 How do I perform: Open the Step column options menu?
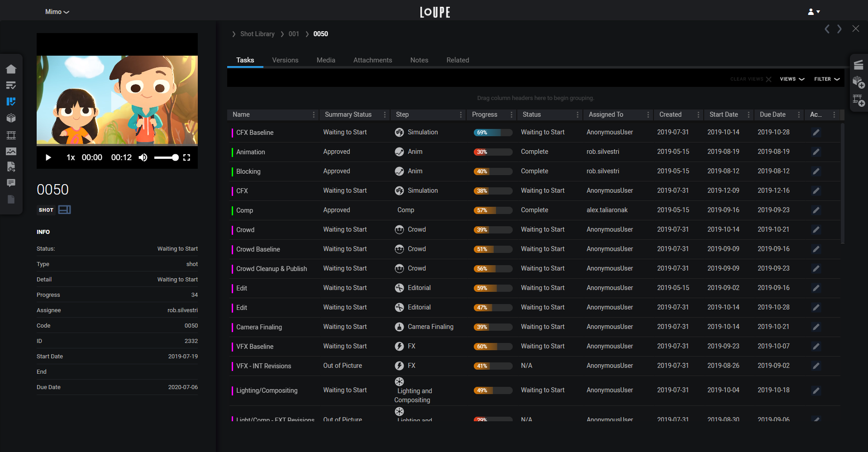coord(461,115)
